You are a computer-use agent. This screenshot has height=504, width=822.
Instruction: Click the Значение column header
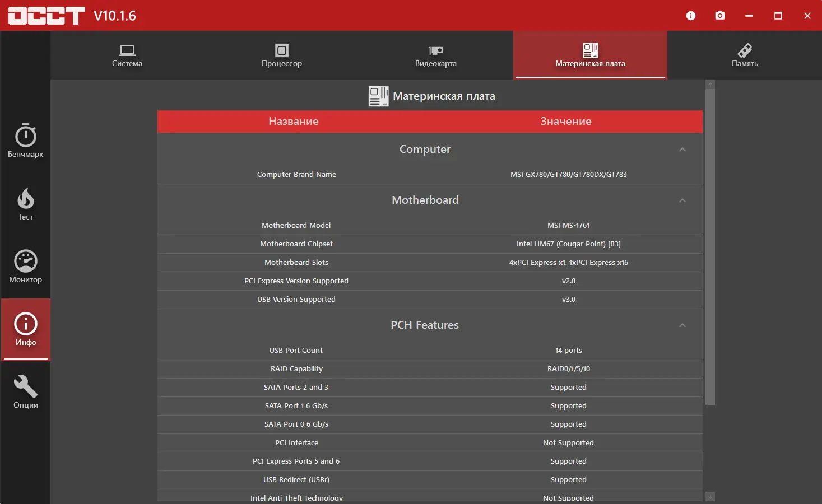[x=566, y=122]
